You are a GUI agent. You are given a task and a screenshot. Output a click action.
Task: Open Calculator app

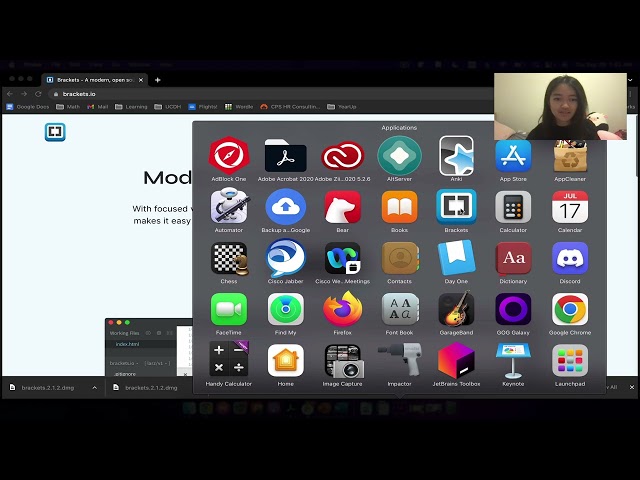[513, 207]
